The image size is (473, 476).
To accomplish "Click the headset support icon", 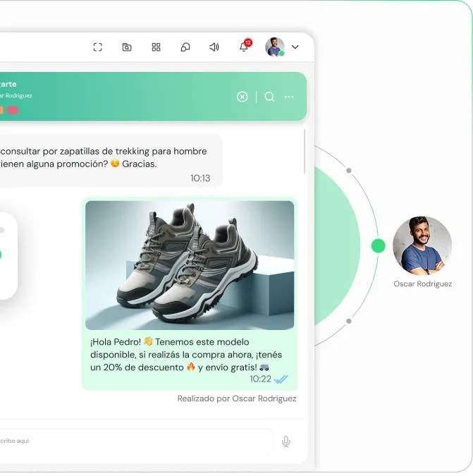I will (185, 47).
